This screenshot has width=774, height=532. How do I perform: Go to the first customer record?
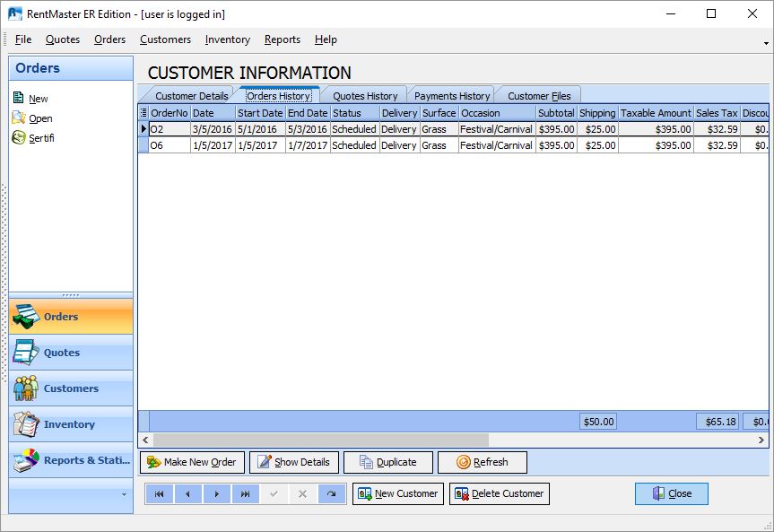pyautogui.click(x=159, y=493)
